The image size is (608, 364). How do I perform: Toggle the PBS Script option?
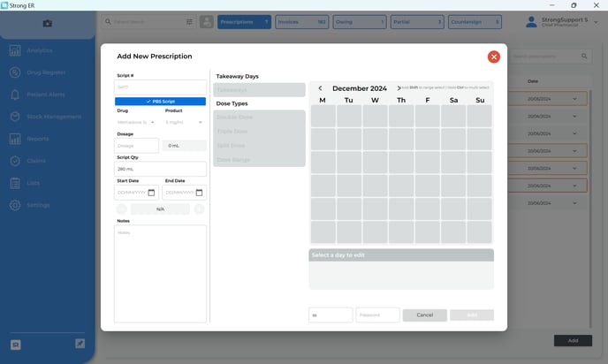[160, 102]
